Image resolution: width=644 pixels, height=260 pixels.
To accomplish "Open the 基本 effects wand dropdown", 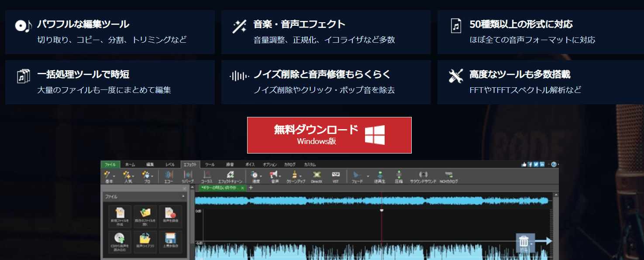I will tap(110, 177).
